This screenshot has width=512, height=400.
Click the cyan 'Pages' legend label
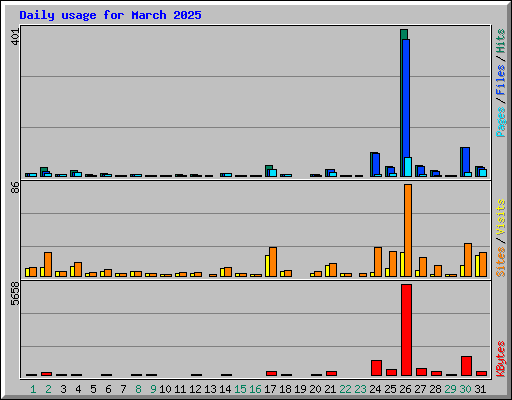click(x=501, y=122)
